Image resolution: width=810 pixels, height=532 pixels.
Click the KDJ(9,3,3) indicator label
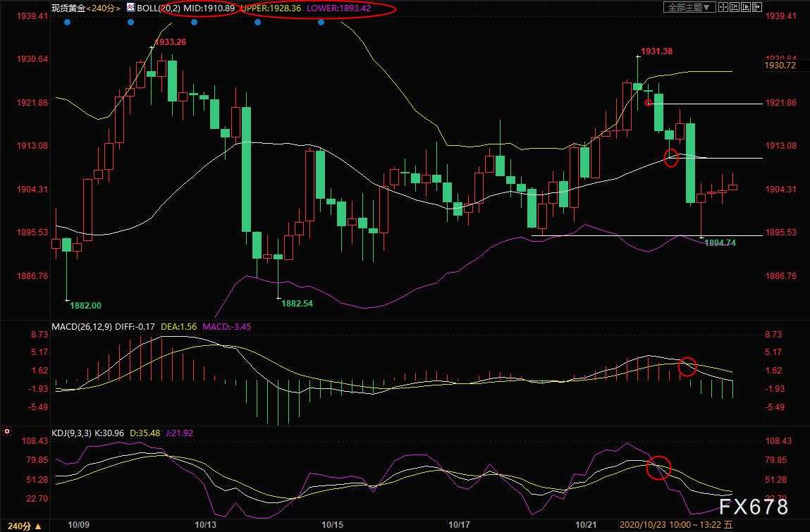pyautogui.click(x=72, y=433)
